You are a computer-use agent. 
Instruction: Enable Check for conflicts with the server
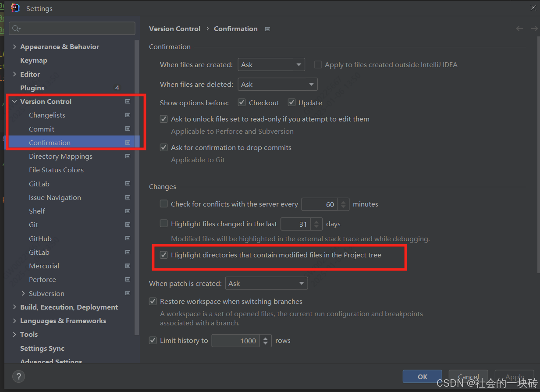[x=163, y=204]
